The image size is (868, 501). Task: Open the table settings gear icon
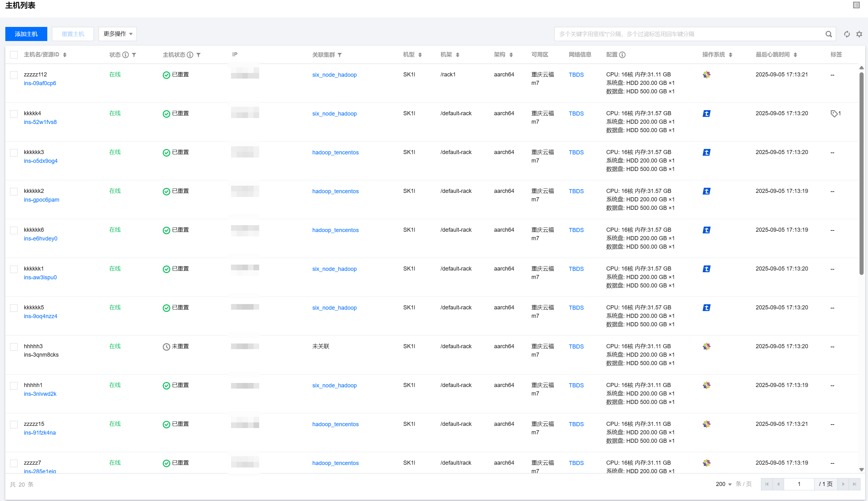pos(859,34)
